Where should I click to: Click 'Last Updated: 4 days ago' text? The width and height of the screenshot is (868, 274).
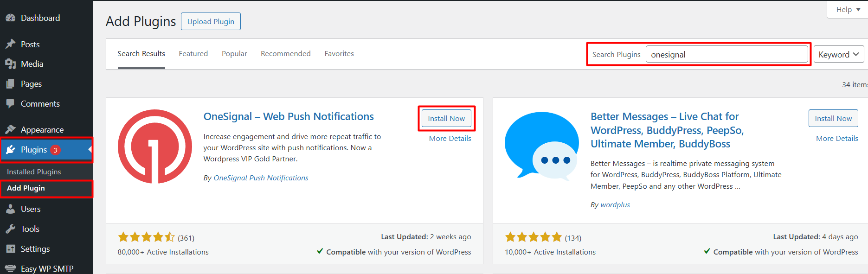point(816,236)
